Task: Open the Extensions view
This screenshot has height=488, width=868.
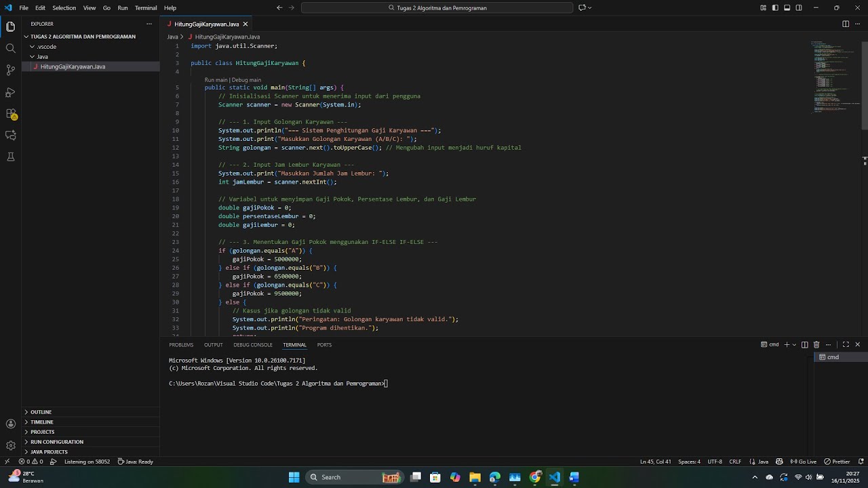Action: click(10, 113)
